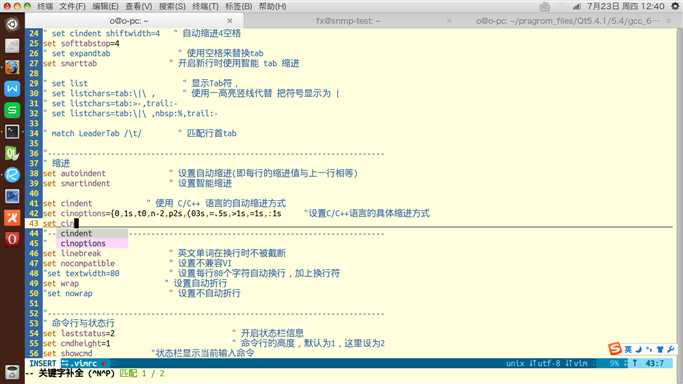The width and height of the screenshot is (683, 384).
Task: Click the input method tray indicator
Action: tap(544, 7)
